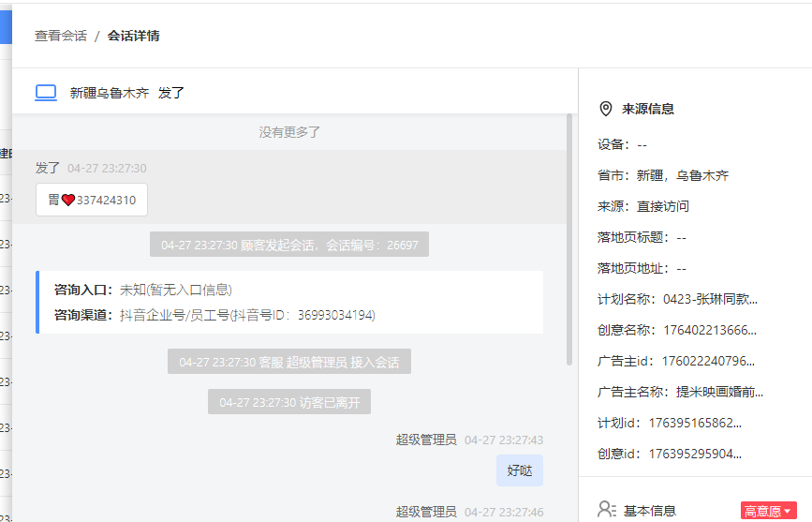Image resolution: width=812 pixels, height=522 pixels.
Task: Click the message bubble 胃337424310
Action: coord(92,200)
